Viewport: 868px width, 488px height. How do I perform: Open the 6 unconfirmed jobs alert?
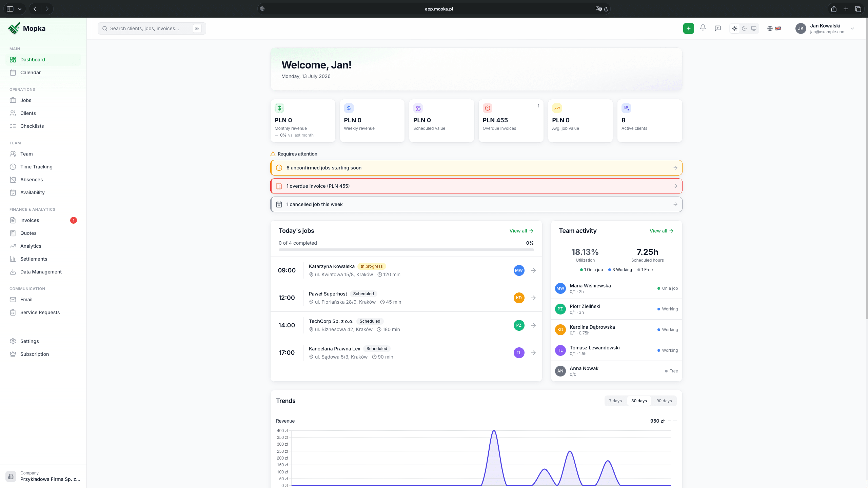pyautogui.click(x=476, y=168)
